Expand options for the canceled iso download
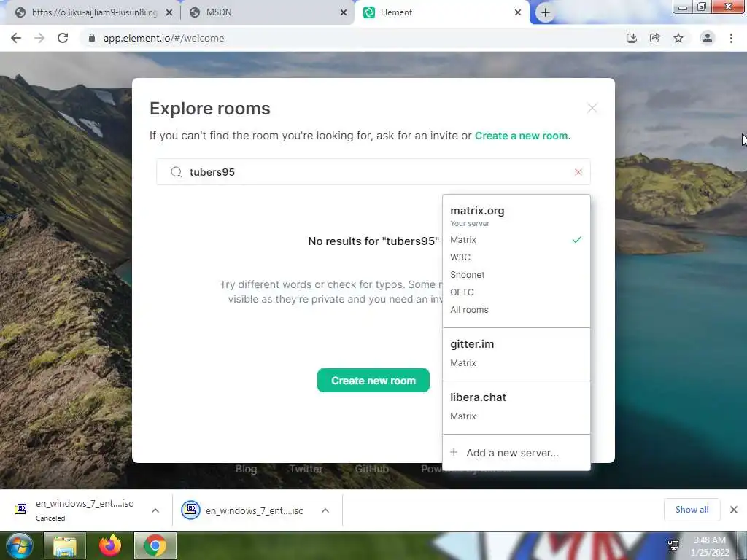The height and width of the screenshot is (560, 747). [155, 510]
